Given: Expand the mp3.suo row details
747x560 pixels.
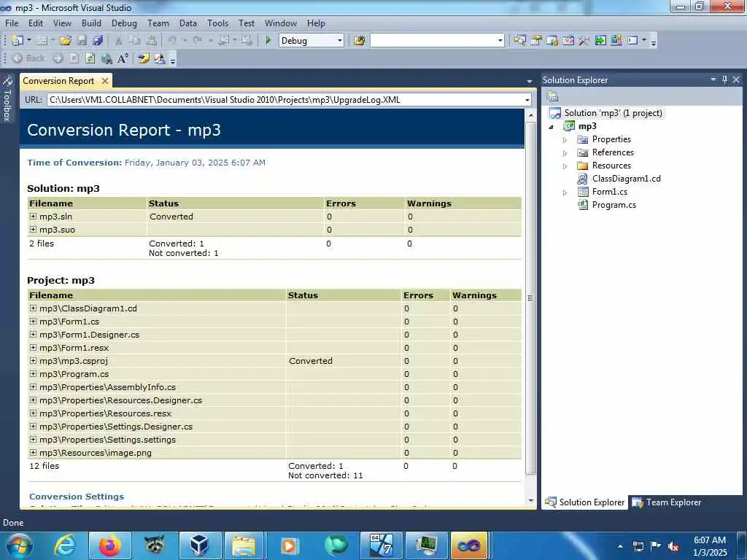Looking at the screenshot, I should tap(33, 230).
